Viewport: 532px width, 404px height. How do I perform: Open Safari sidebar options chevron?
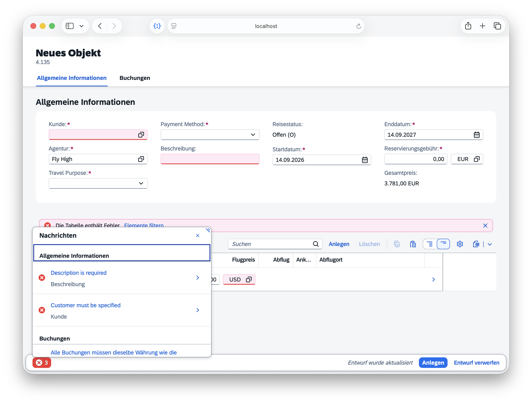pyautogui.click(x=81, y=26)
